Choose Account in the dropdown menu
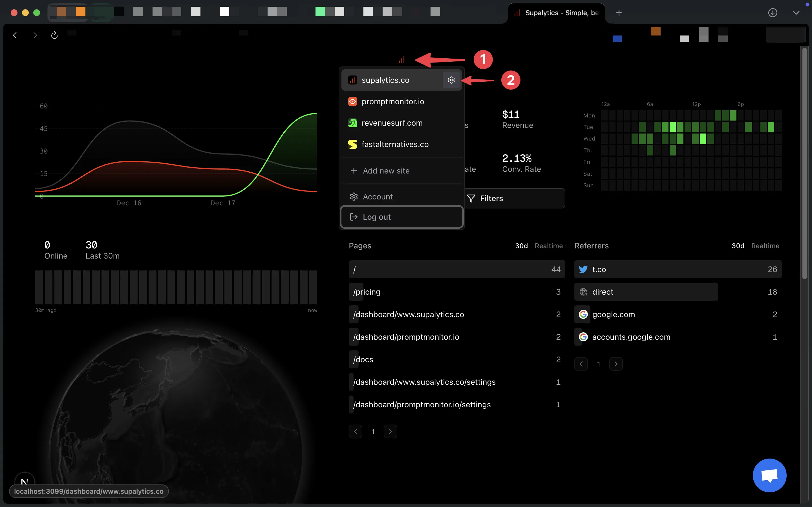 [x=378, y=197]
